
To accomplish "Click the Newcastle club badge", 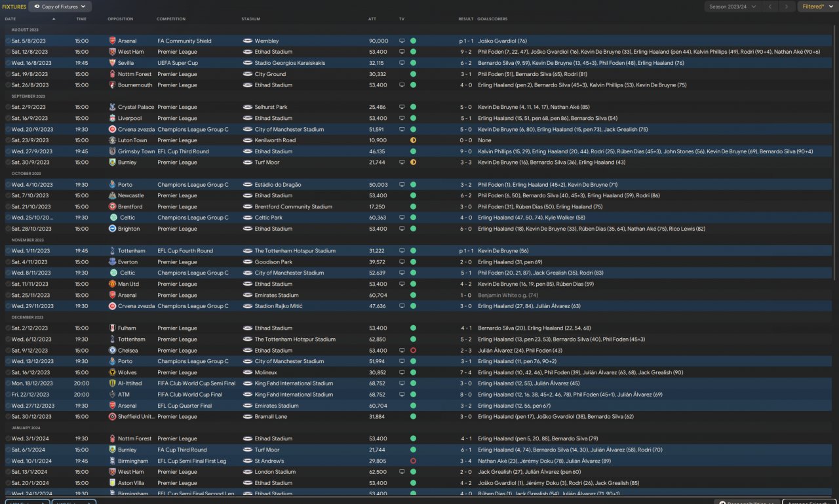I will click(x=113, y=195).
